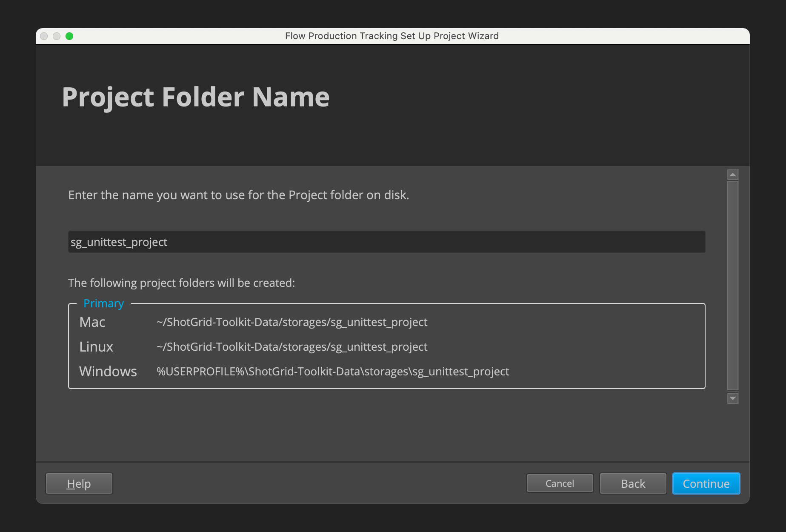Click the Project Folder Name heading

(x=196, y=97)
